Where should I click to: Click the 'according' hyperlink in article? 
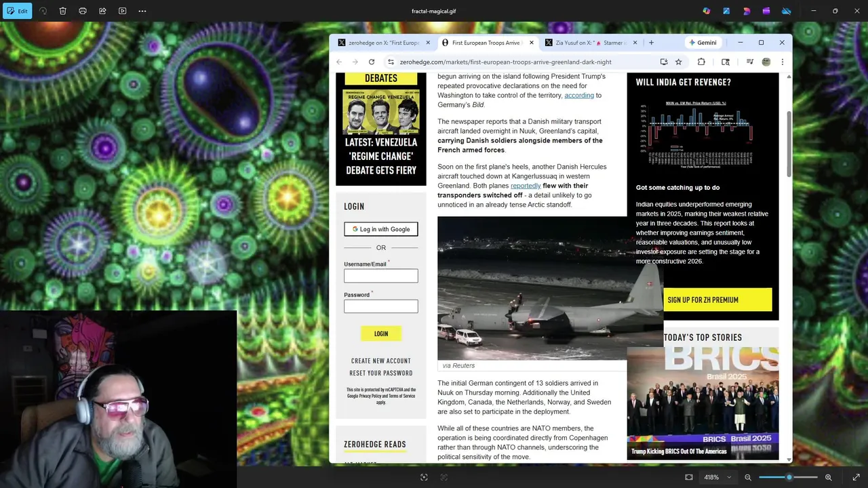[x=579, y=96]
